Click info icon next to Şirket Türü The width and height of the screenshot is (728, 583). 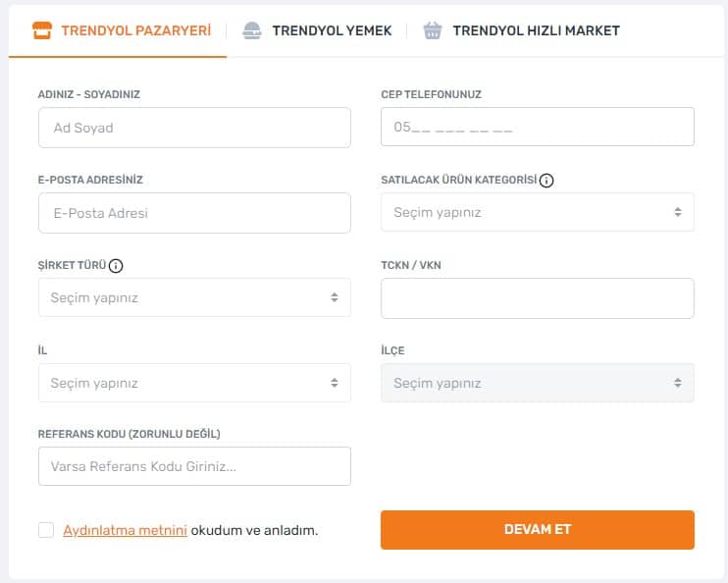tap(116, 266)
